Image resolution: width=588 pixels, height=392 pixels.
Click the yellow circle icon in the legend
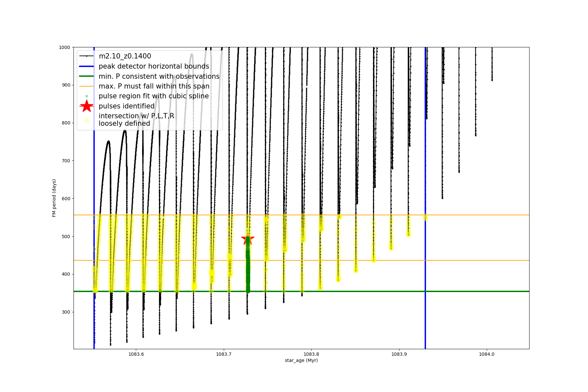(87, 121)
